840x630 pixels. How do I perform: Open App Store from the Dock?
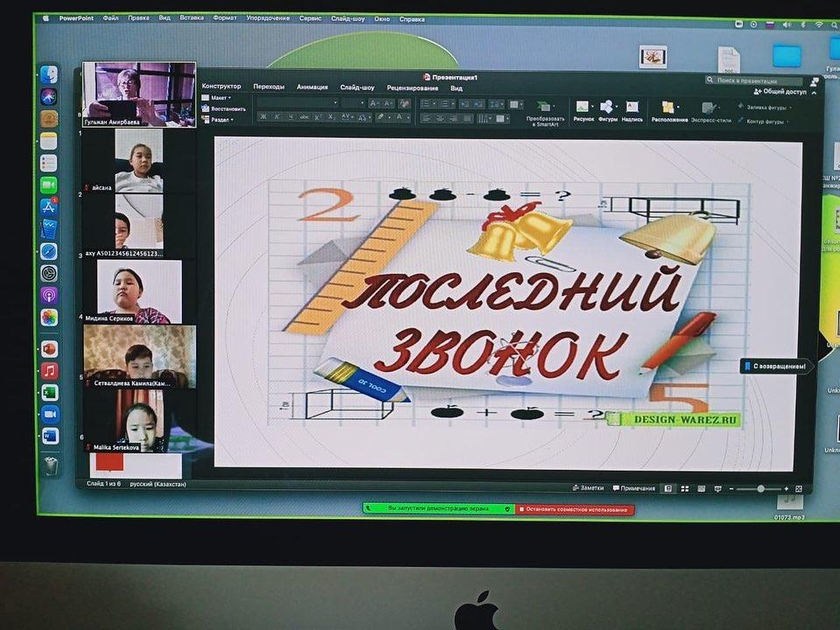pyautogui.click(x=49, y=206)
